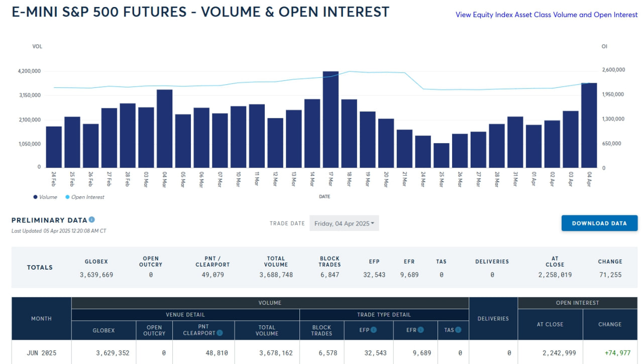Click the Download Data button
This screenshot has width=643, height=364.
pyautogui.click(x=599, y=223)
